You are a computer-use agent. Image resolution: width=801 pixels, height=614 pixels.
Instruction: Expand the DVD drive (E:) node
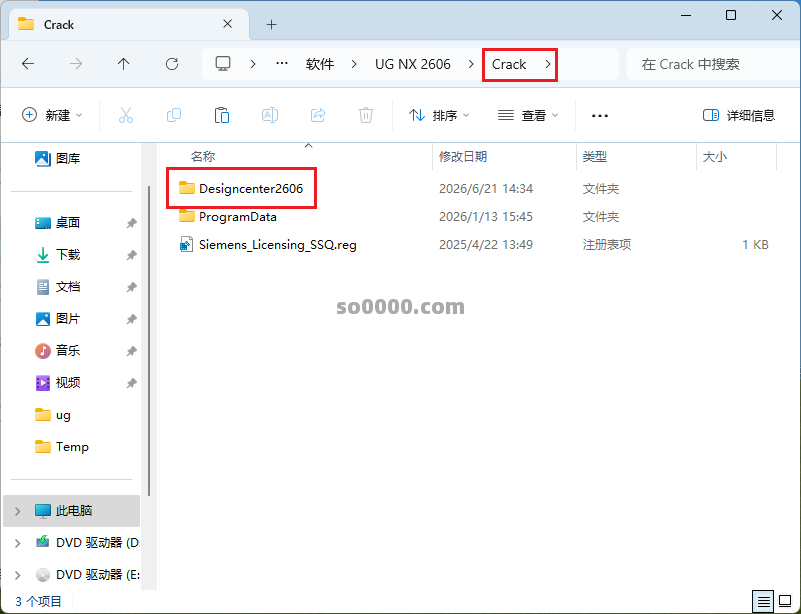[x=17, y=575]
